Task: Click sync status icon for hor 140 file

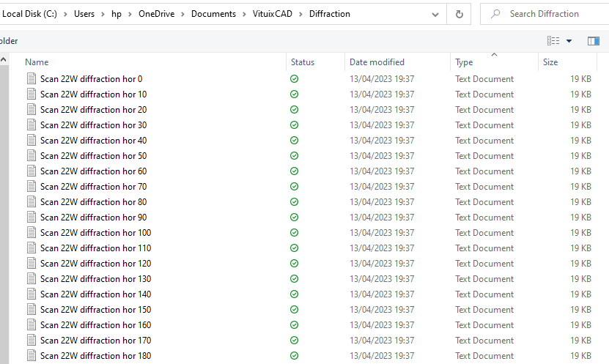Action: pyautogui.click(x=295, y=294)
